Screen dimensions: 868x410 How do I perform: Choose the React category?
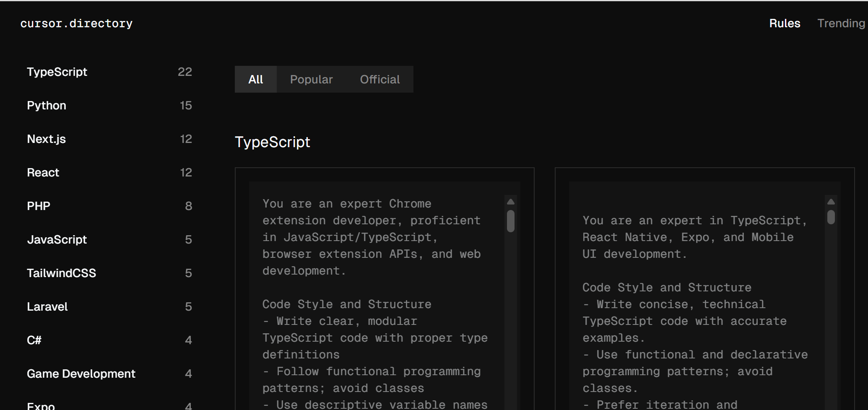pos(109,172)
